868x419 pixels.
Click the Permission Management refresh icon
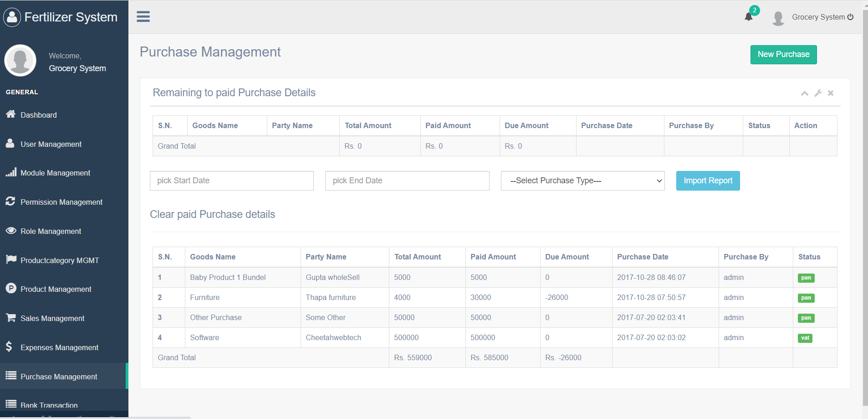[10, 202]
